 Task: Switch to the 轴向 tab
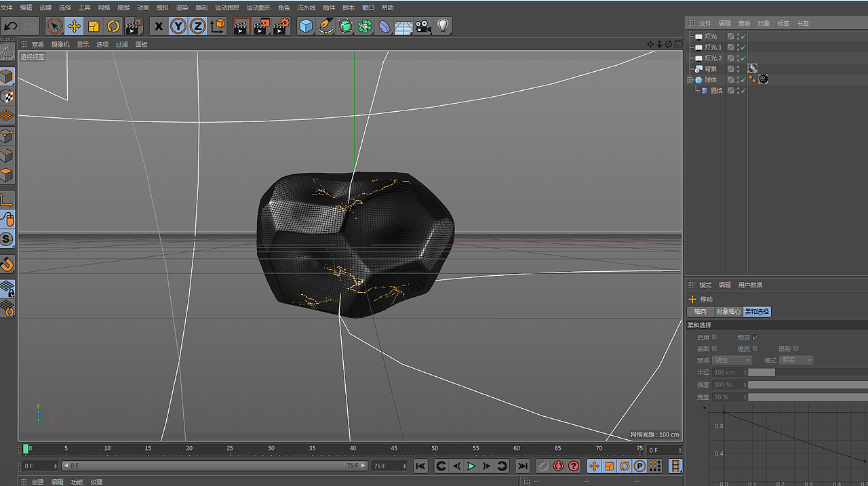pos(701,312)
